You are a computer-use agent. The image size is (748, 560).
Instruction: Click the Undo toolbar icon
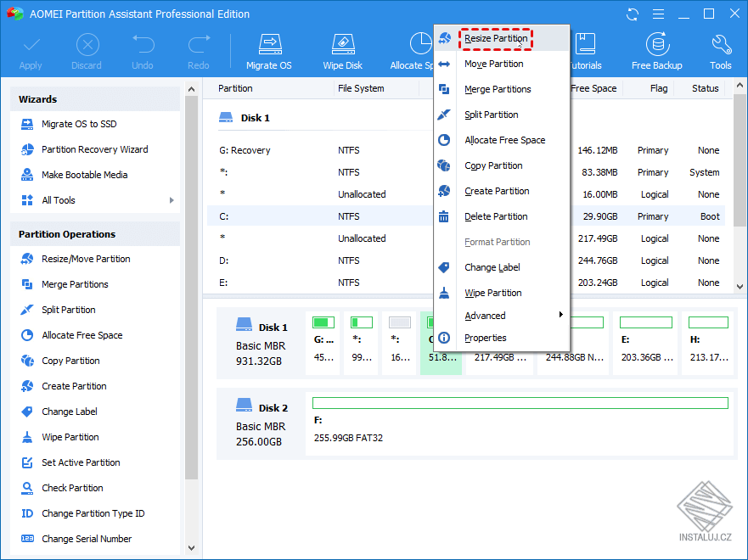(143, 51)
